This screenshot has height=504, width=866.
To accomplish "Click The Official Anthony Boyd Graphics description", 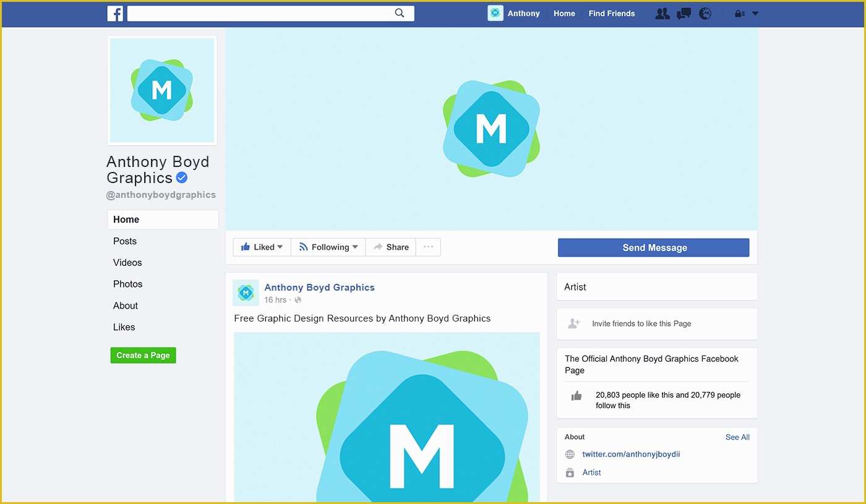I will point(651,364).
